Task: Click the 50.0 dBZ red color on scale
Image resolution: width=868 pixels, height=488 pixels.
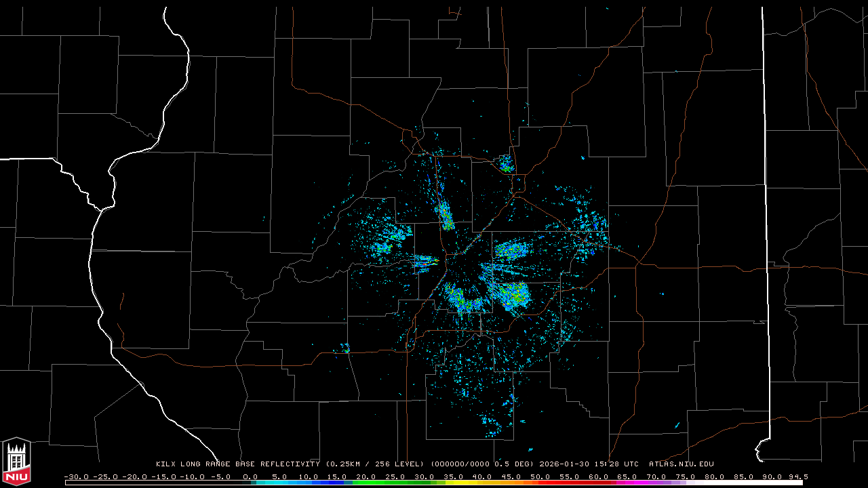Action: coord(540,483)
